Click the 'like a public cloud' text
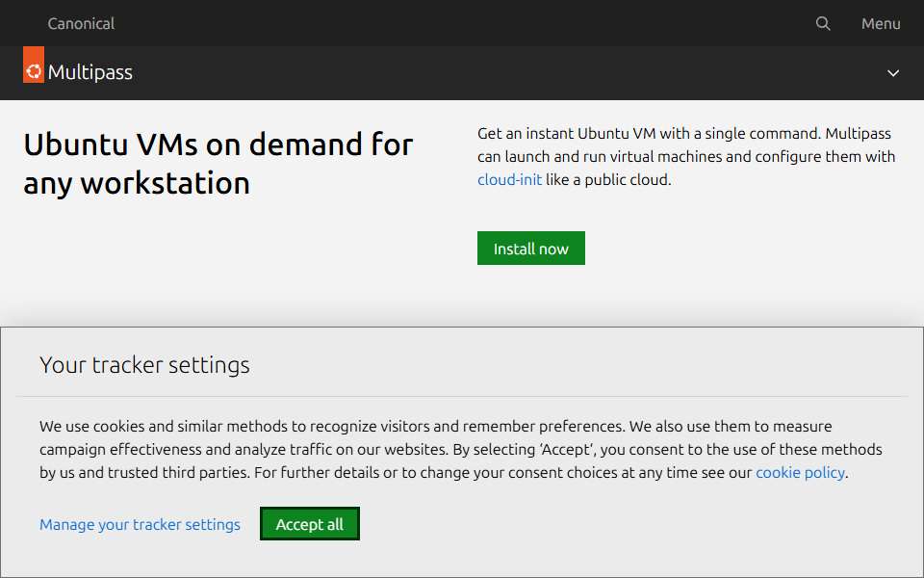 tap(607, 179)
